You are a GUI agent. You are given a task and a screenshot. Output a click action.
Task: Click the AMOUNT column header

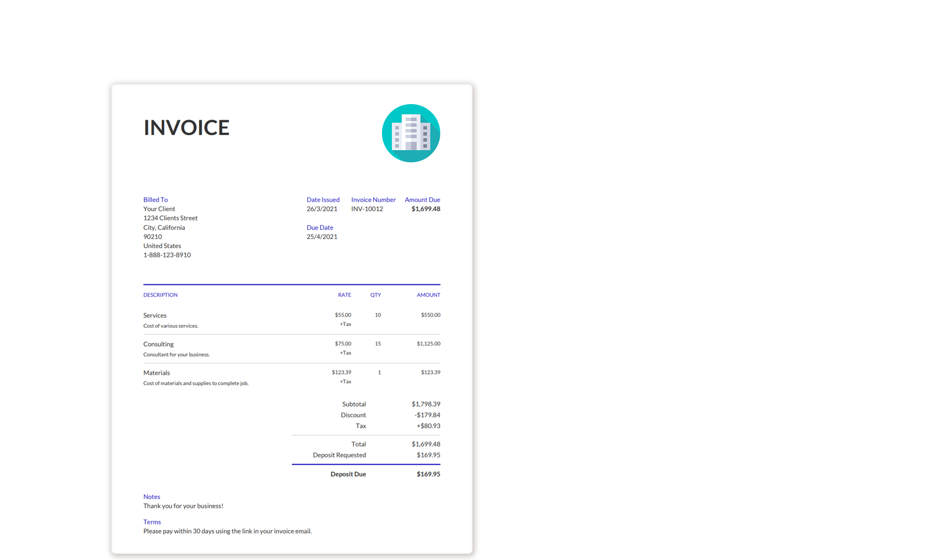click(x=428, y=295)
